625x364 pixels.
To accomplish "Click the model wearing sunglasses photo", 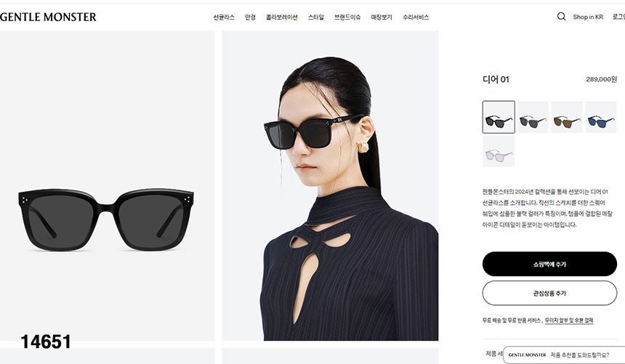I will click(330, 185).
